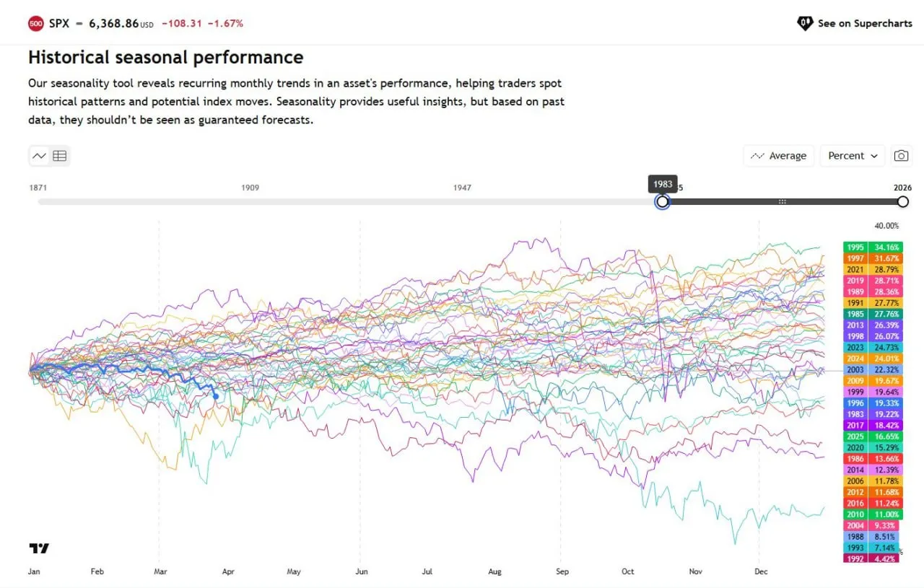Take a snapshot with the camera icon
Image resolution: width=924 pixels, height=588 pixels.
pyautogui.click(x=901, y=155)
